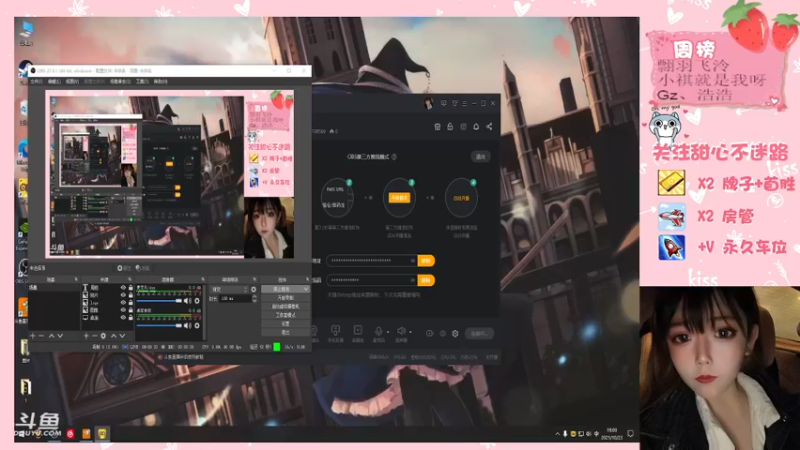Expand the Stop Streaming button dropdown arrow

point(305,289)
